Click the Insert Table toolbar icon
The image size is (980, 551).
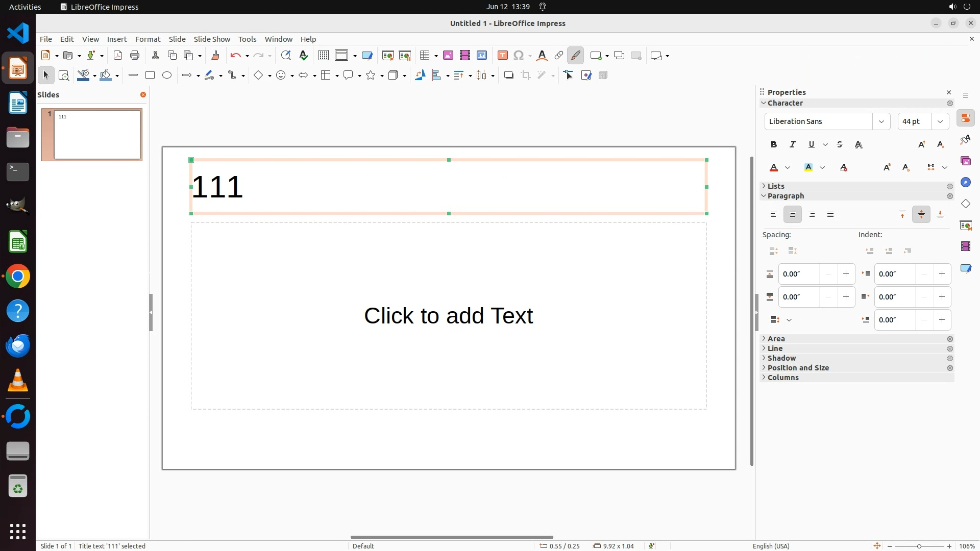424,56
